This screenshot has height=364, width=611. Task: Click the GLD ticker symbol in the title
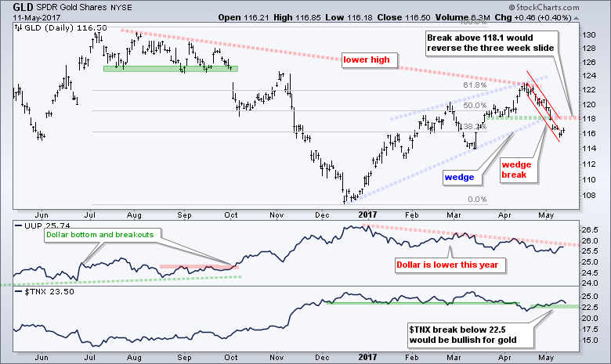[23, 7]
